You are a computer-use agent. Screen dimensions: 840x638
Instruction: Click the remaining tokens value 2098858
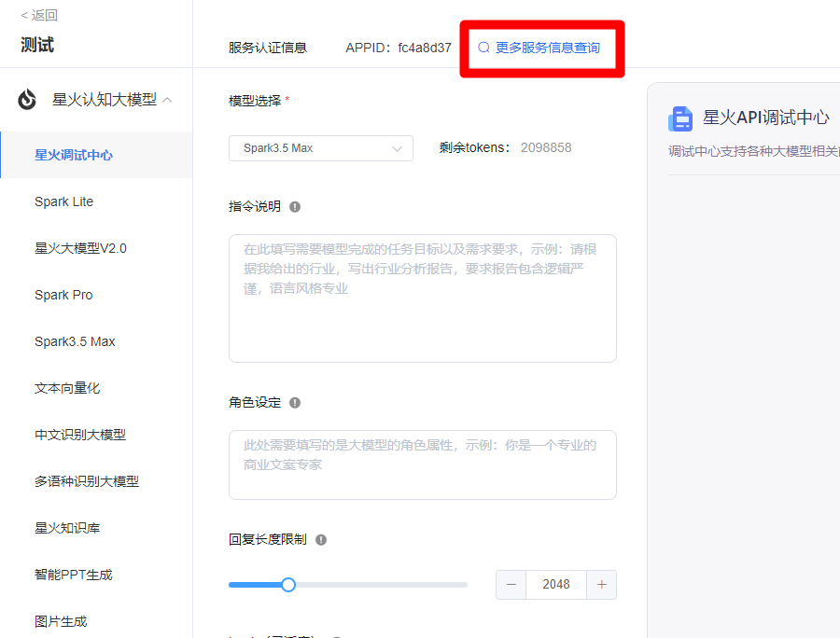click(x=546, y=147)
